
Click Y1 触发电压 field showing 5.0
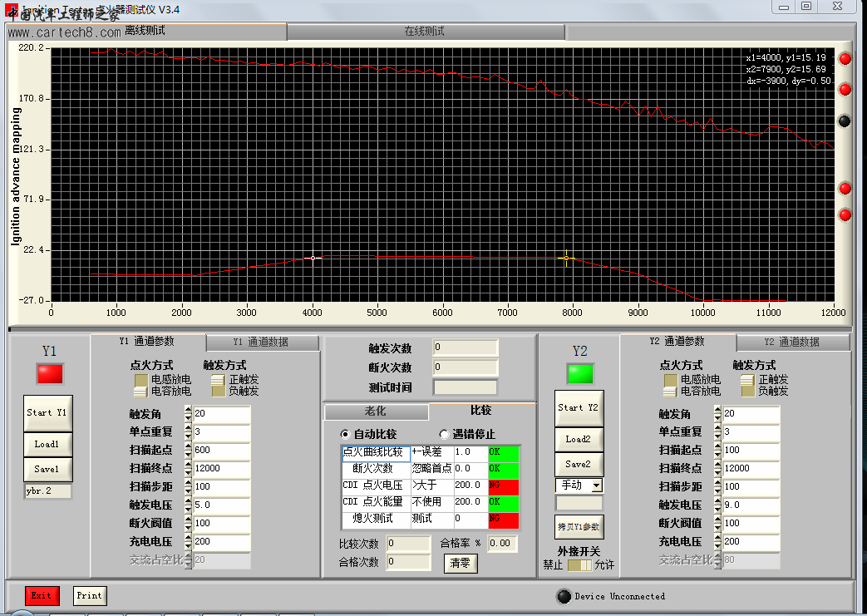pos(221,505)
